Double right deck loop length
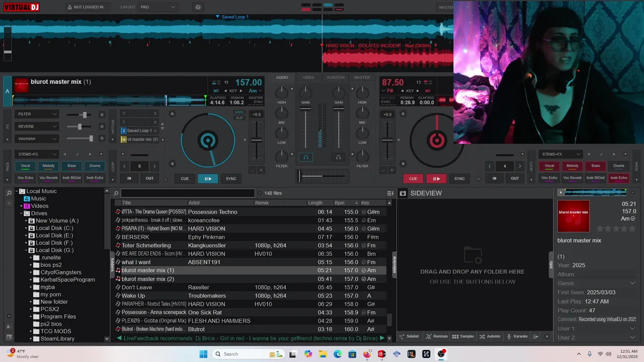The image size is (644, 362). (x=520, y=166)
